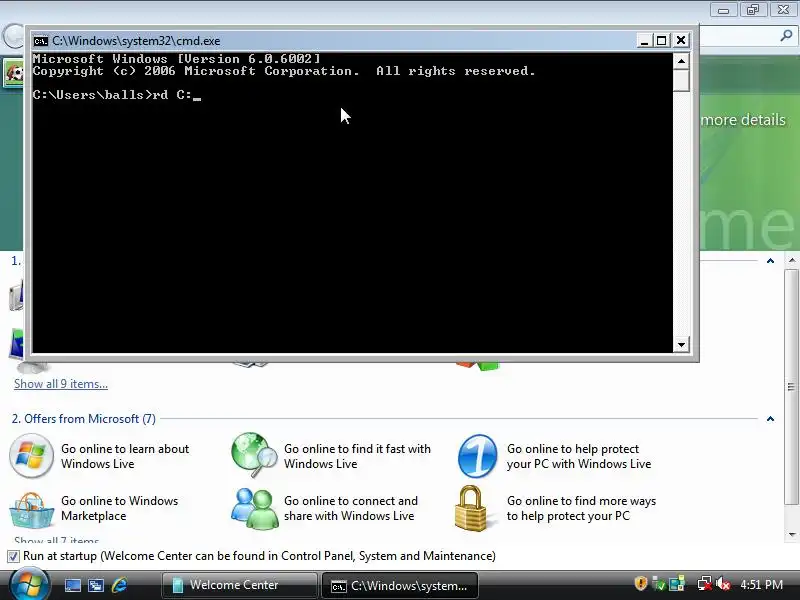Collapse the Offers from Microsoft section

coord(770,419)
